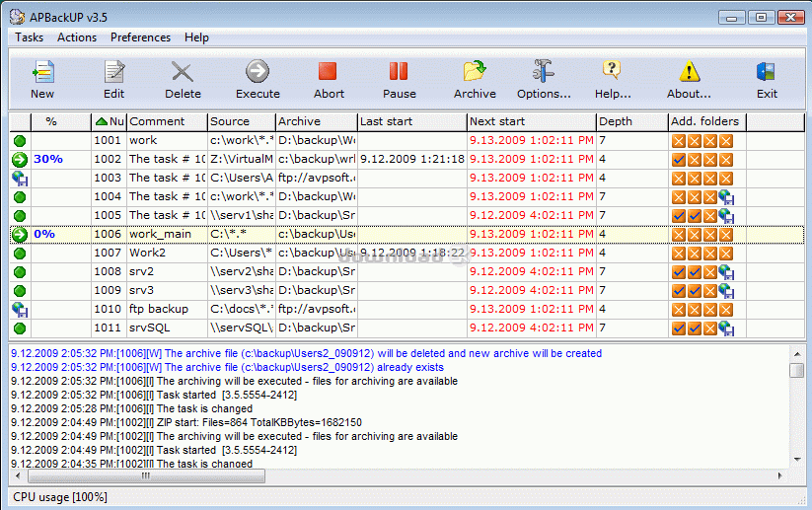Click the 0% progress of task 1006
The height and width of the screenshot is (510, 812).
click(x=44, y=235)
